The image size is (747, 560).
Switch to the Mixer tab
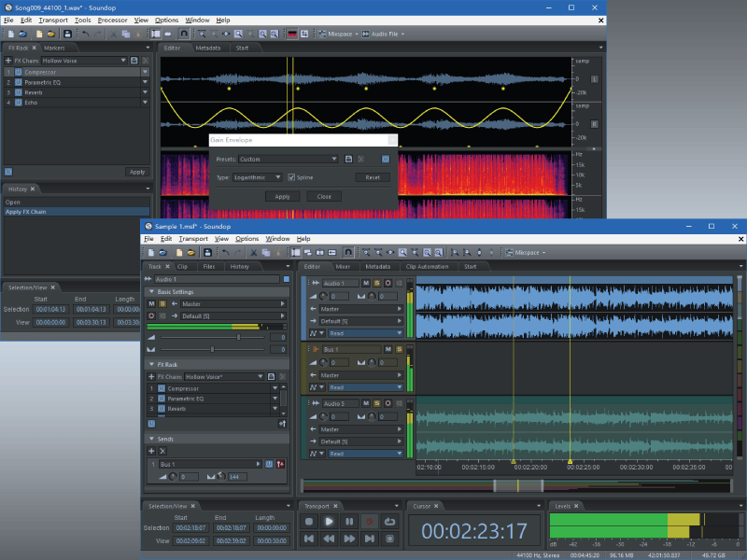[x=342, y=266]
